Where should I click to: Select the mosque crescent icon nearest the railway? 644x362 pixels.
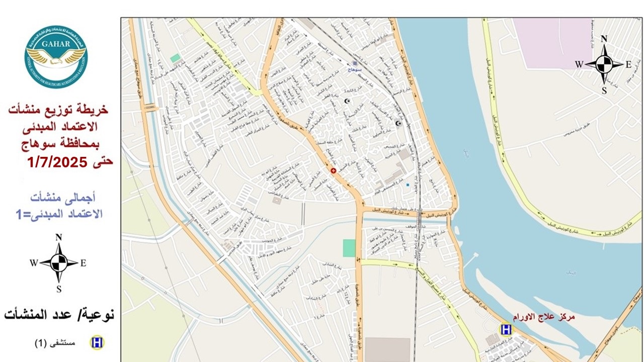click(x=398, y=123)
